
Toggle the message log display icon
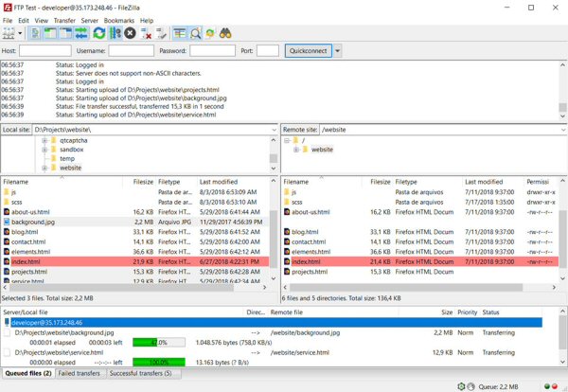pos(36,33)
